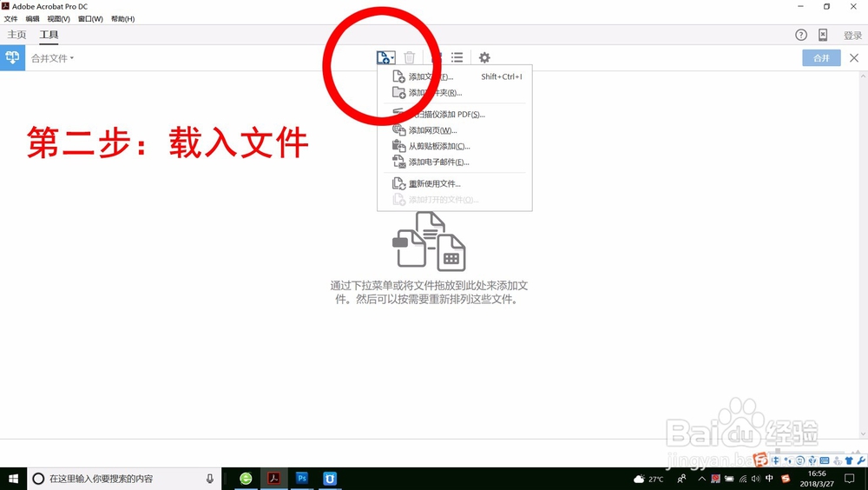Close the Combine Files tool with X
This screenshot has height=490, width=868.
click(x=854, y=57)
